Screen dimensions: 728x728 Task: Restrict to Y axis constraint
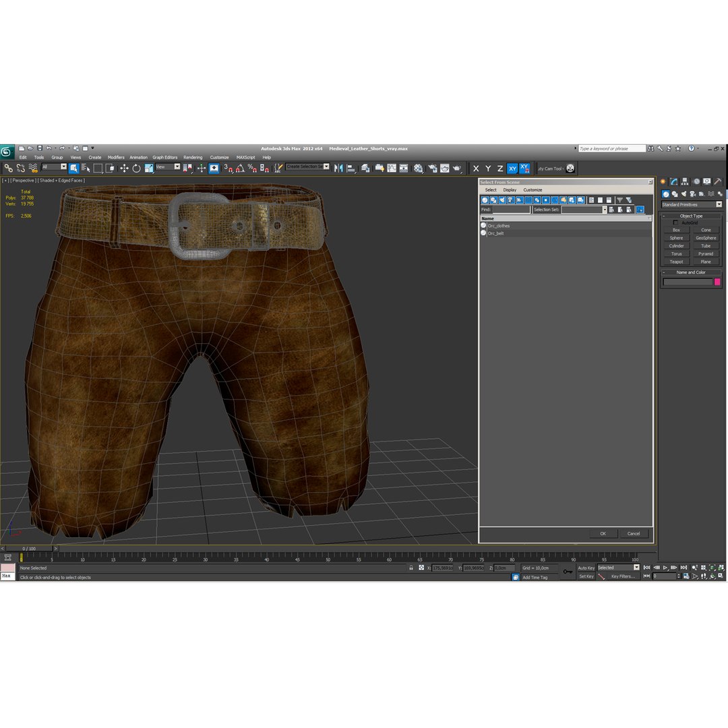pos(488,169)
